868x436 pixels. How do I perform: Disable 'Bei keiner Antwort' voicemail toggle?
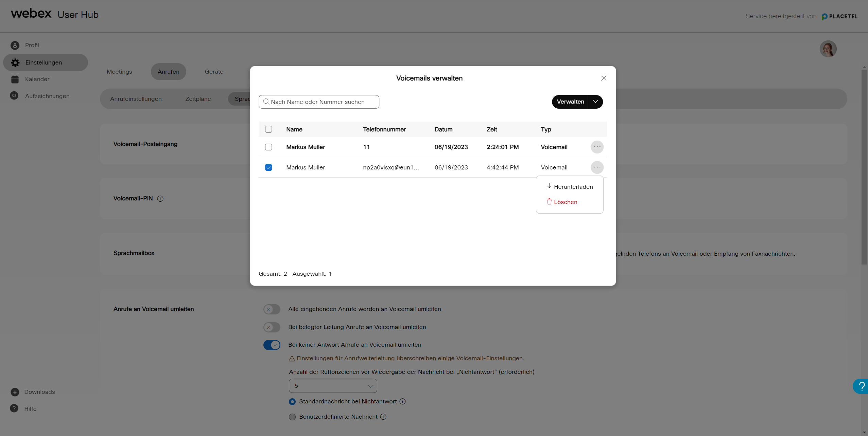pos(272,345)
